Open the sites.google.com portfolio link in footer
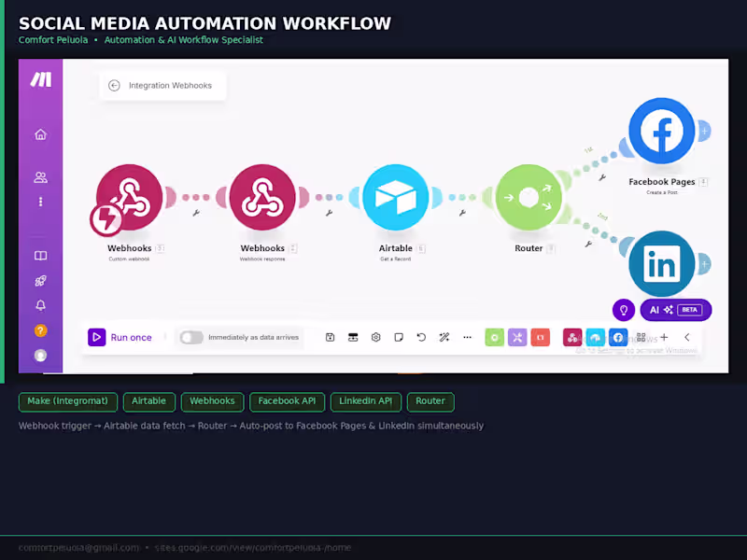 point(253,548)
